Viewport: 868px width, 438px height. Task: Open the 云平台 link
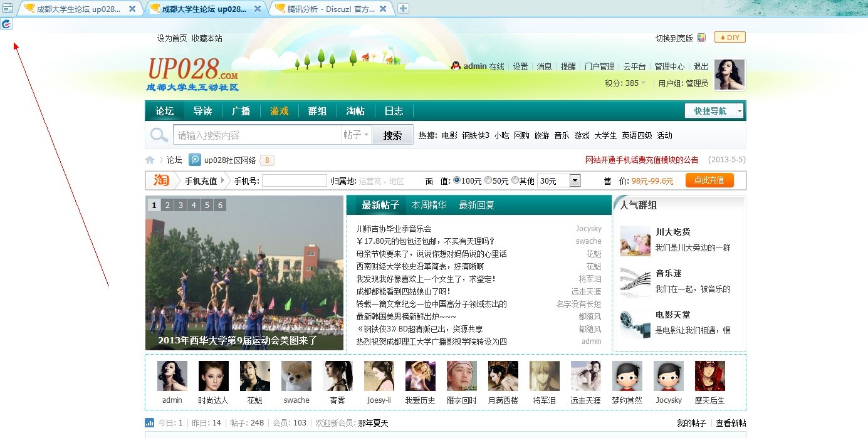[x=634, y=66]
